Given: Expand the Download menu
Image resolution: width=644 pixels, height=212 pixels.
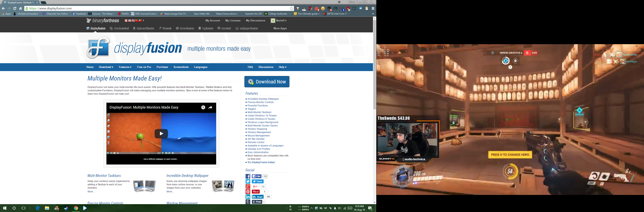Looking at the screenshot, I should [106, 67].
